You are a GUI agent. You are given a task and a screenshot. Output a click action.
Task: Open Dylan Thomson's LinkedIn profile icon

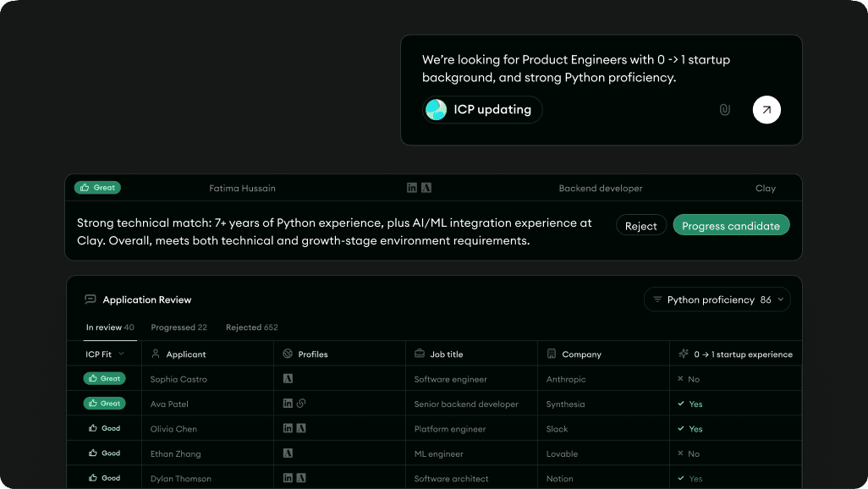coord(288,478)
